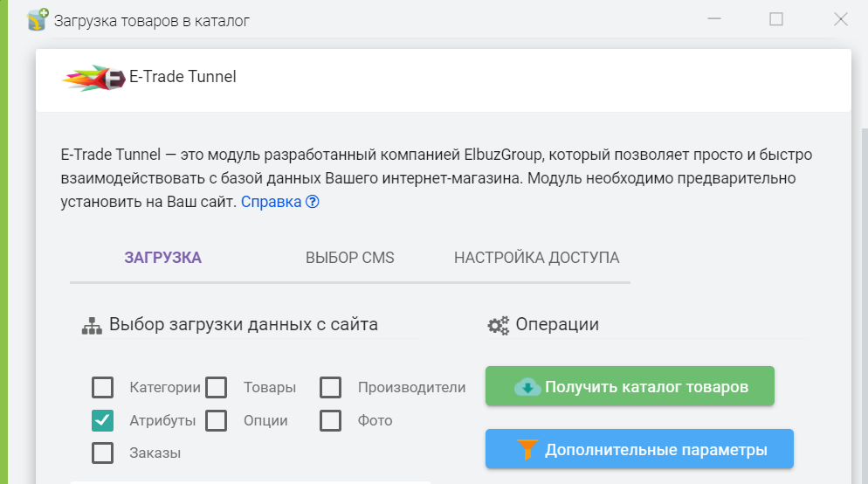
Task: Enable the Заказы checkbox
Action: [x=103, y=453]
